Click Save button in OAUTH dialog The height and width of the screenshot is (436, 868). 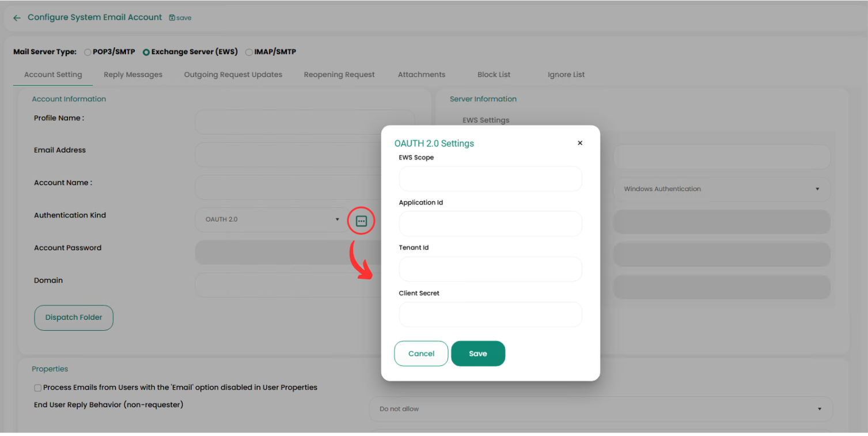[x=477, y=354]
